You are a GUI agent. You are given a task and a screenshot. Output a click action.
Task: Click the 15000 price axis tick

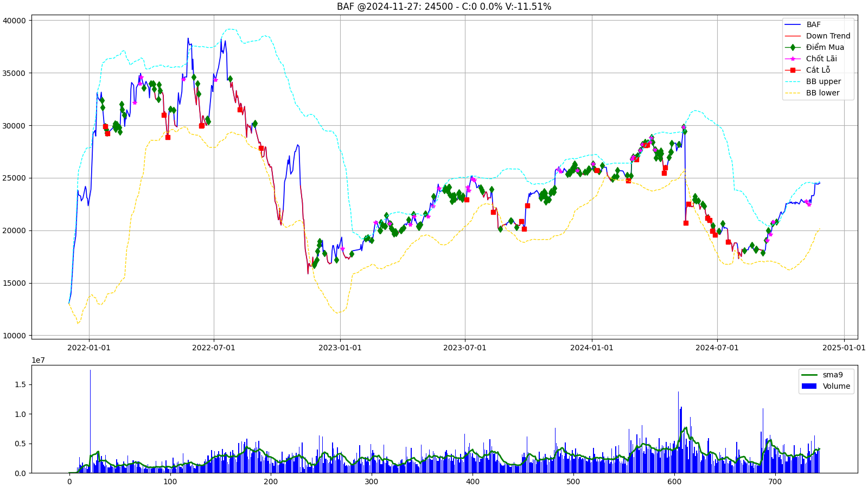pos(14,283)
